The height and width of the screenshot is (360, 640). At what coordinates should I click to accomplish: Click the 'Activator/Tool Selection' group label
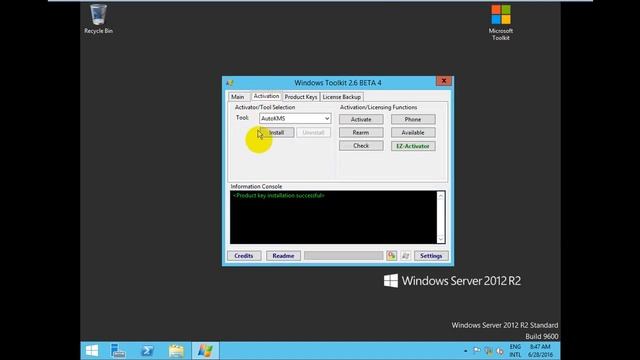coord(265,107)
